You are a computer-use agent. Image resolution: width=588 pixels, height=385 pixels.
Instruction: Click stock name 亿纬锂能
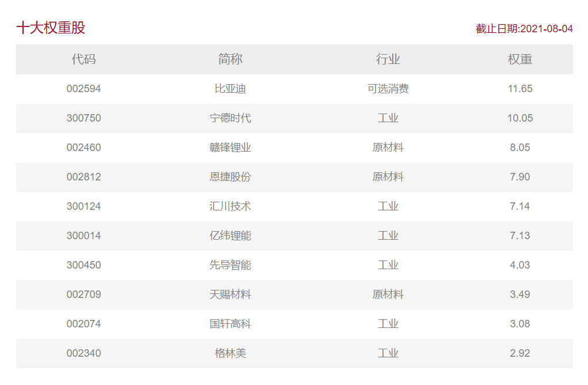230,236
